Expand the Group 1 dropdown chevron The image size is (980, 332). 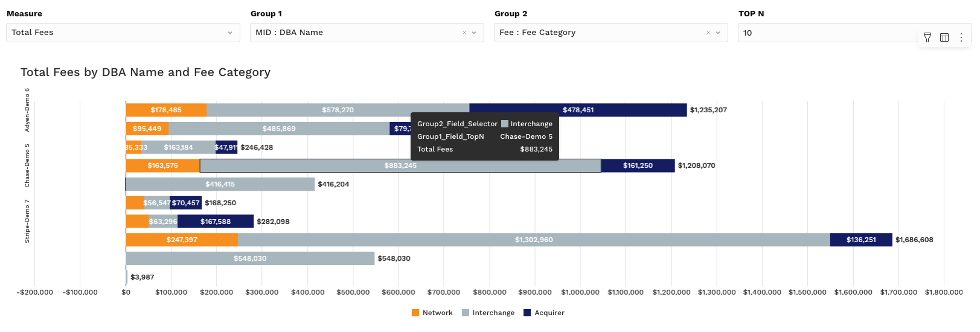pyautogui.click(x=474, y=33)
